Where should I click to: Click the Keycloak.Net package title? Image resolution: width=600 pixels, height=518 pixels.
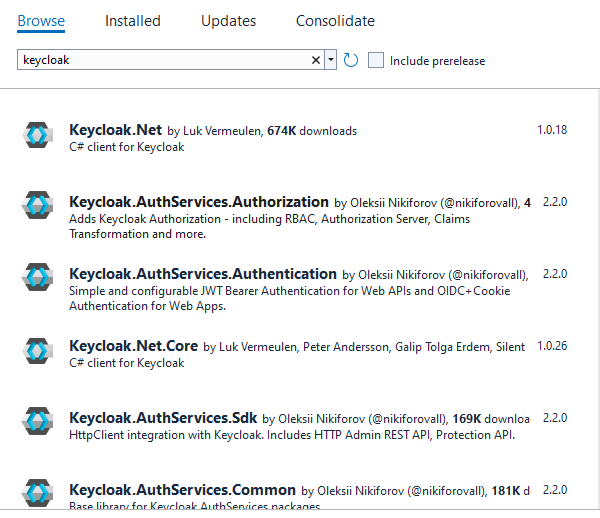click(x=115, y=130)
